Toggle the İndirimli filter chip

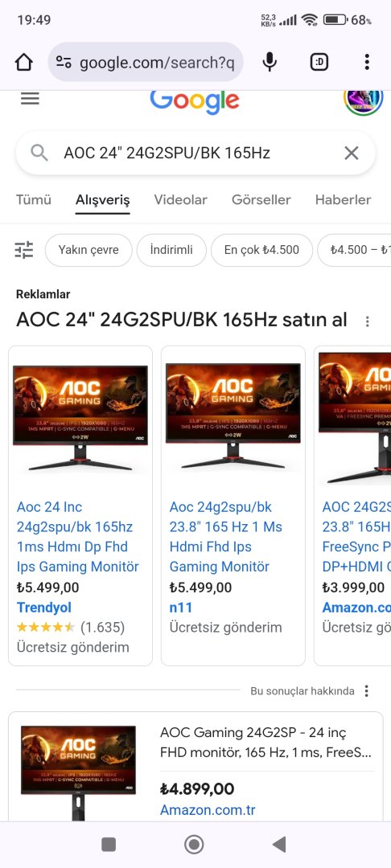click(x=171, y=250)
